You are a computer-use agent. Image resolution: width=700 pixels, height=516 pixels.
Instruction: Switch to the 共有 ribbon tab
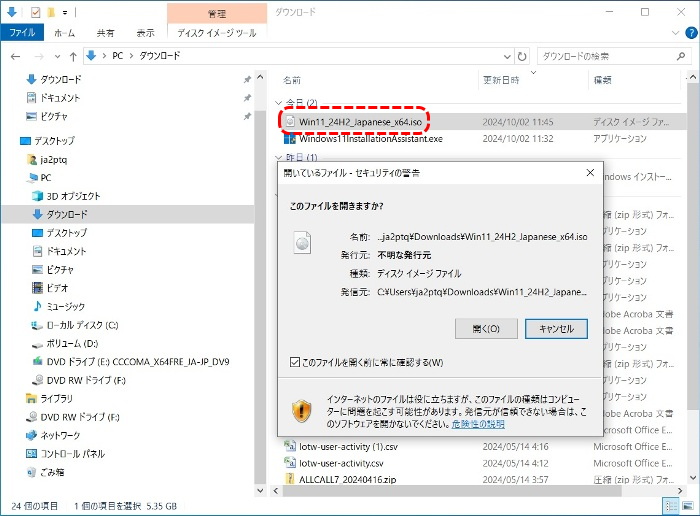pyautogui.click(x=105, y=33)
